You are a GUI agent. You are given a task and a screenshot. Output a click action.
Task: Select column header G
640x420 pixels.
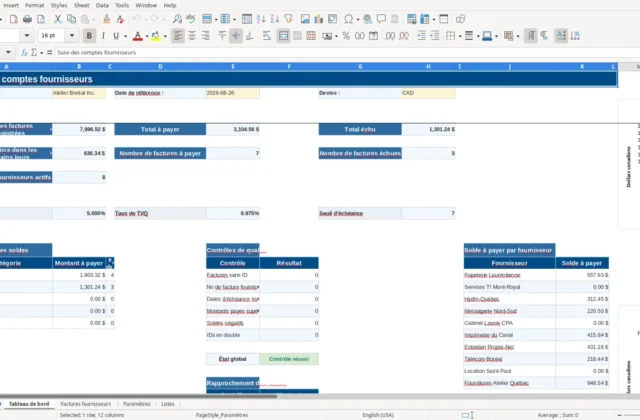tap(360, 67)
